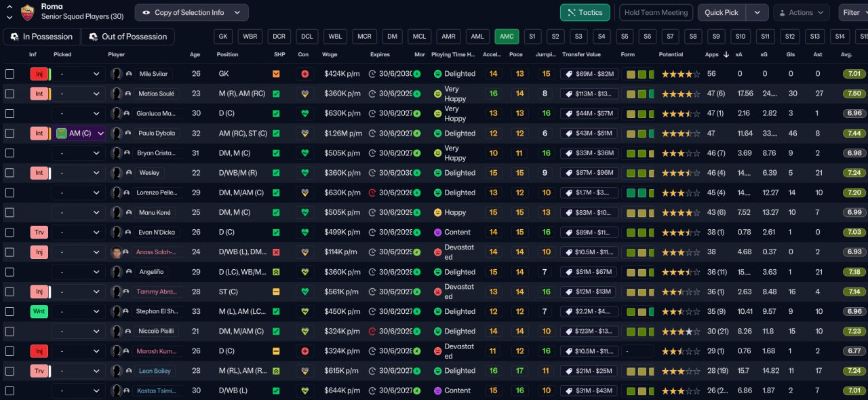Click the sharpness up-arrow icon for Angeliño

[x=276, y=272]
